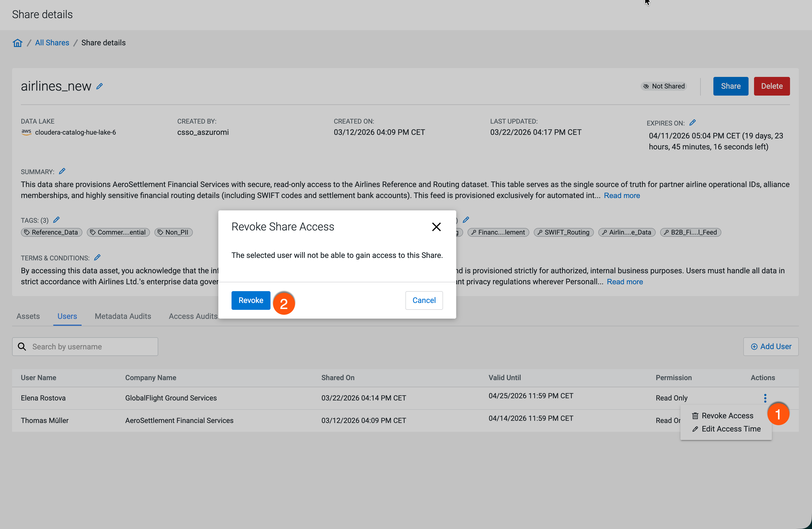Select Revoke Access from context menu
Image resolution: width=812 pixels, height=529 pixels.
[x=727, y=415]
